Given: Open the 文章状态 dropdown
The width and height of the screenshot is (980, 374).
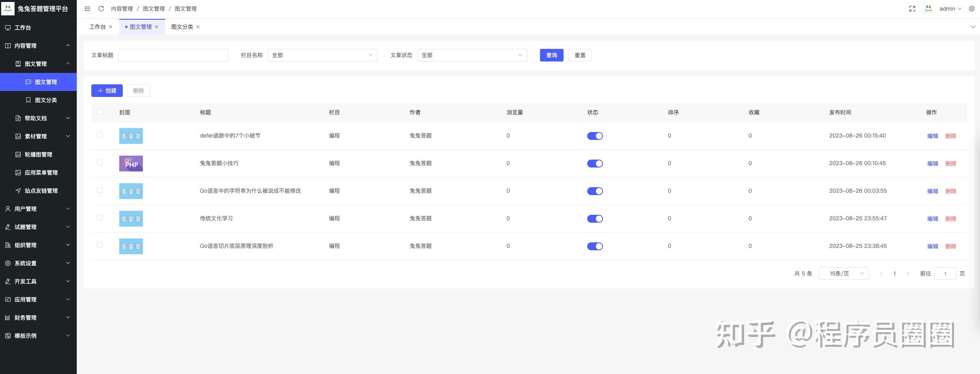Looking at the screenshot, I should pyautogui.click(x=472, y=55).
